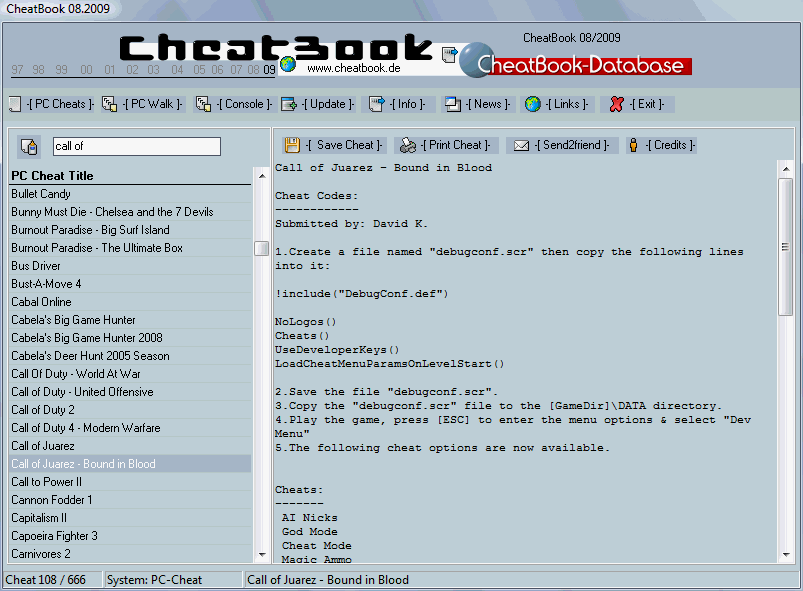Click the Print Cheat printer icon
The height and width of the screenshot is (591, 803).
click(x=408, y=145)
